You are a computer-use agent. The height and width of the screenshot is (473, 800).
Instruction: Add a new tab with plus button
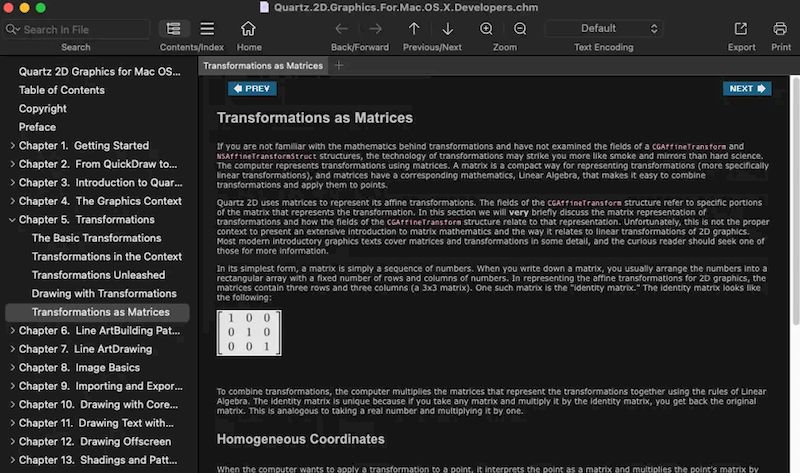click(x=338, y=65)
